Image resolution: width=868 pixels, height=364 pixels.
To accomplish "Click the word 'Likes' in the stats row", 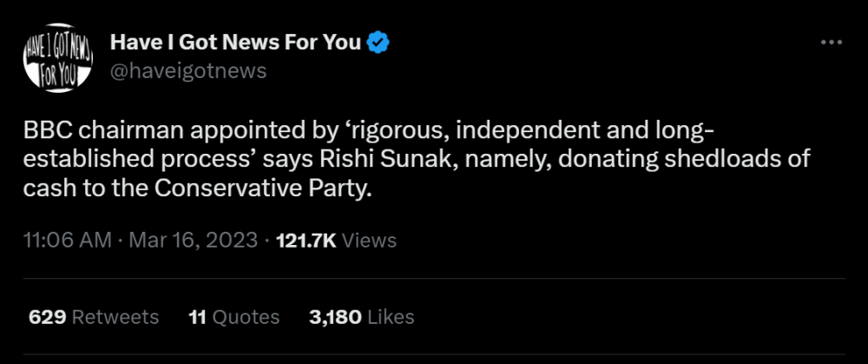I will [391, 317].
